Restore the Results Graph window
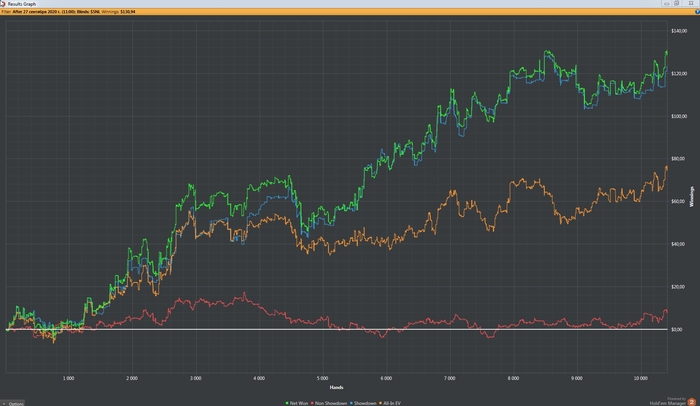 (677, 4)
